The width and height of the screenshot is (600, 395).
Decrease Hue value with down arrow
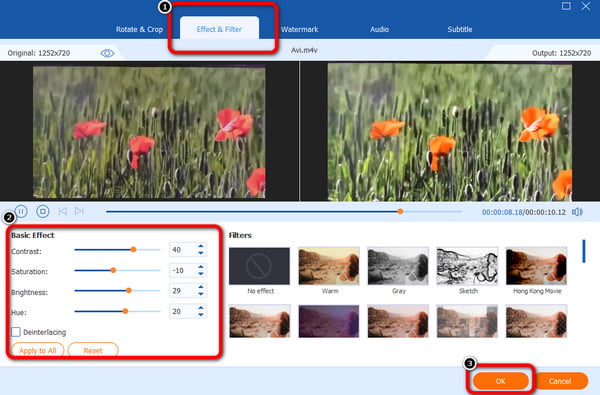point(201,315)
